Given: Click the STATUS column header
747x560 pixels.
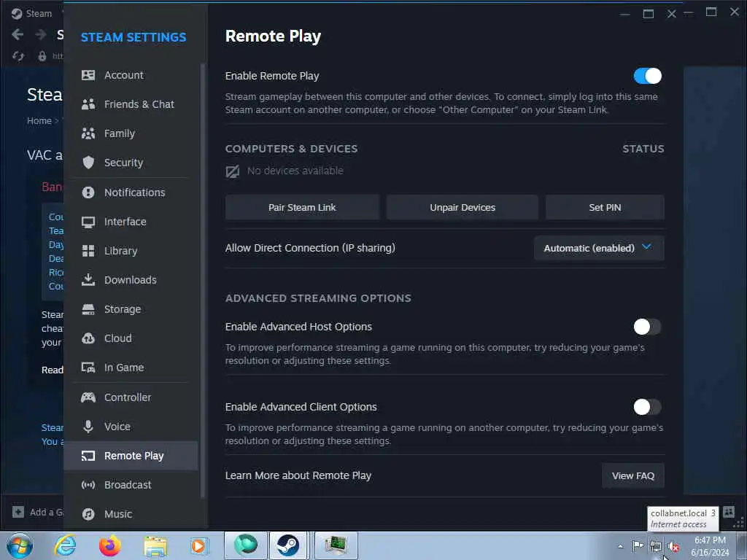Looking at the screenshot, I should click(643, 149).
